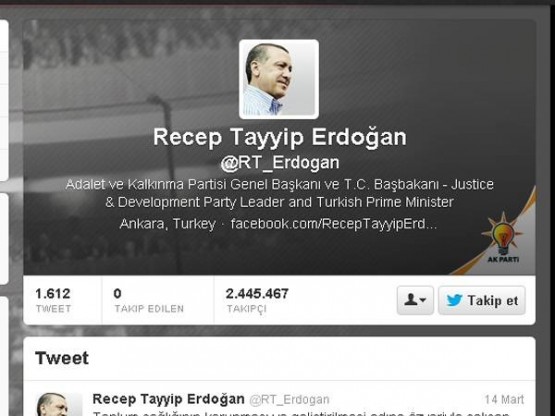Click the dropdown arrow beside person icon
Image resolution: width=555 pixels, height=416 pixels.
(x=423, y=300)
